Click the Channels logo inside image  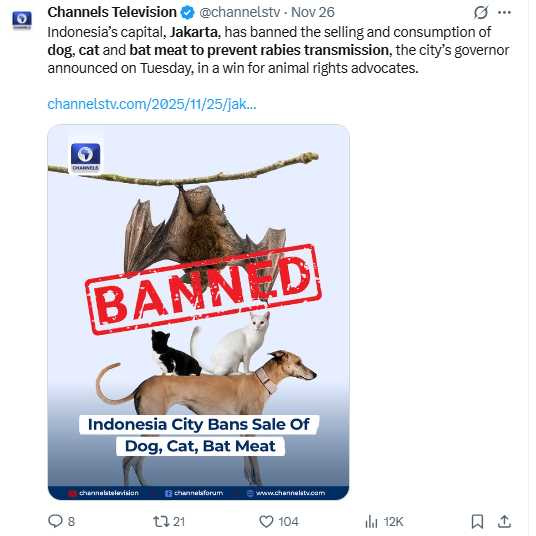pyautogui.click(x=85, y=158)
